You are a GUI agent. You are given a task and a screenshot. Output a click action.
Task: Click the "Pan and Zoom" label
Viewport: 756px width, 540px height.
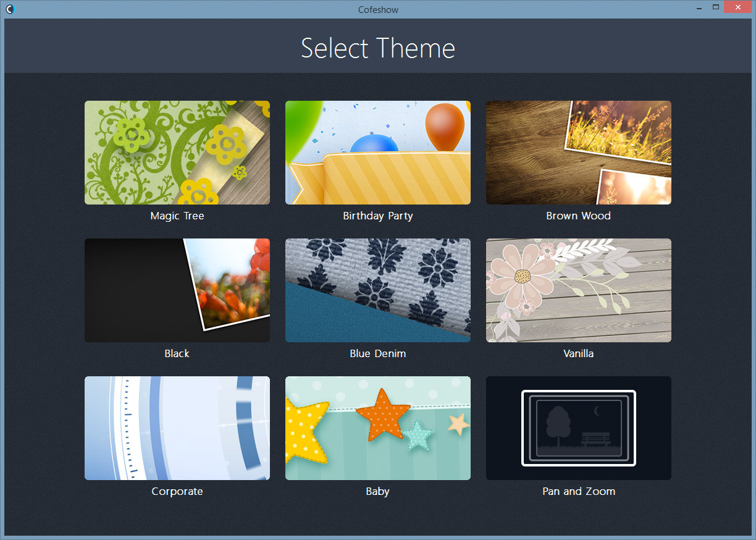[x=579, y=492]
